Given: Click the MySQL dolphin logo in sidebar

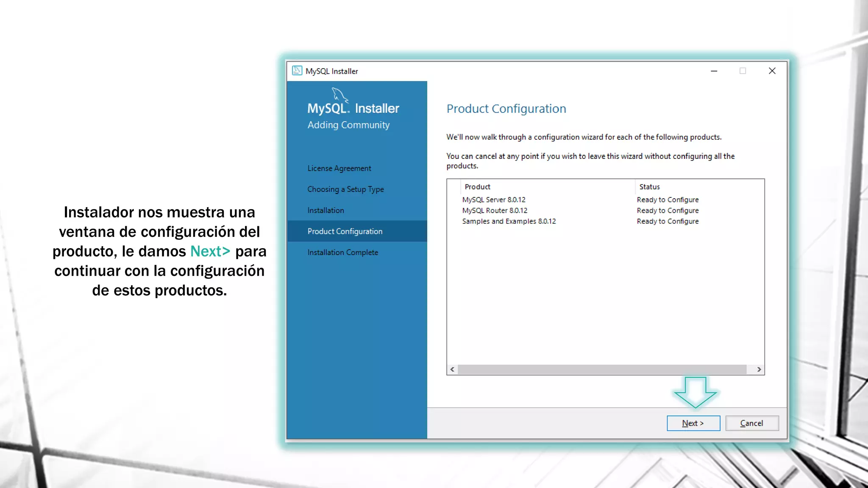Looking at the screenshot, I should (x=340, y=95).
